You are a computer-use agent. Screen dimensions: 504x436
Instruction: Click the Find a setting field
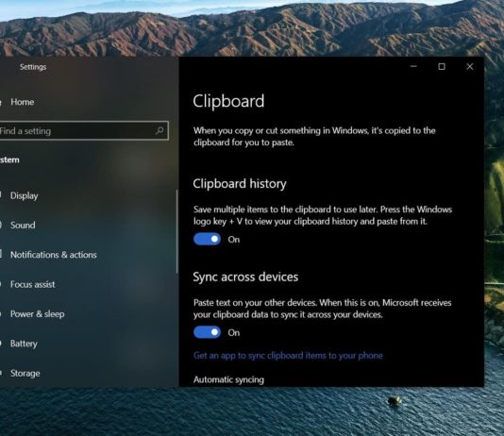tap(84, 131)
